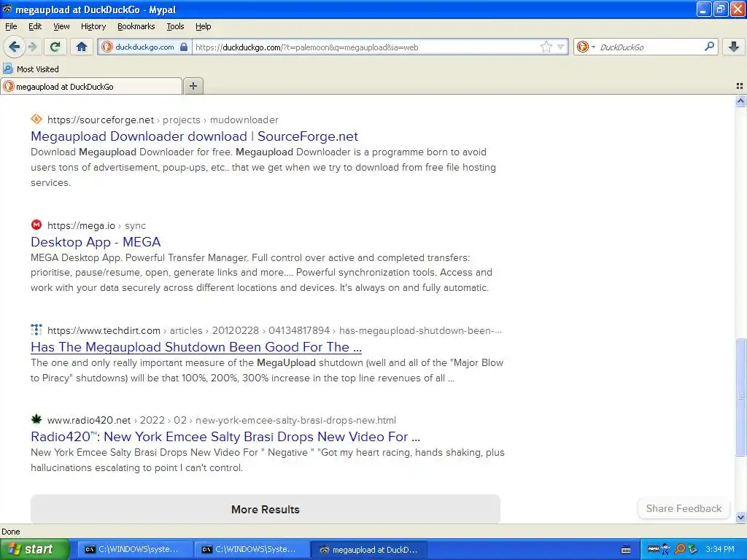Click the on-screen keyboard icon in taskbar
The width and height of the screenshot is (747, 560).
click(626, 550)
